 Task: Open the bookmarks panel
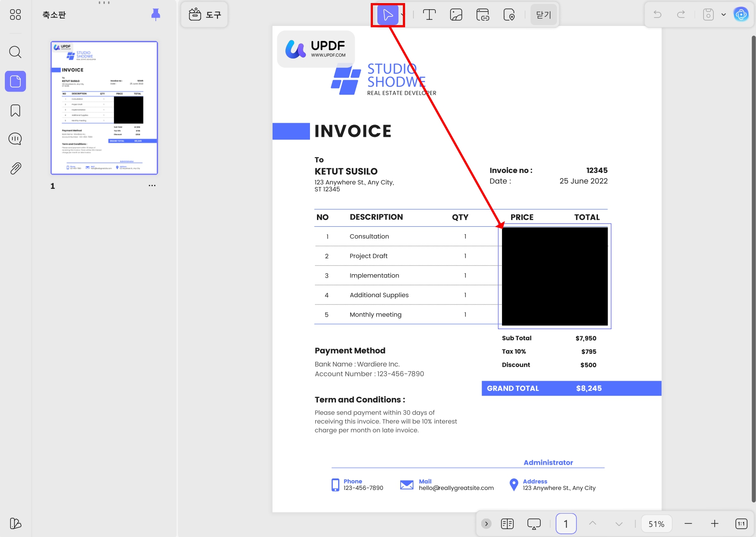[x=15, y=110]
